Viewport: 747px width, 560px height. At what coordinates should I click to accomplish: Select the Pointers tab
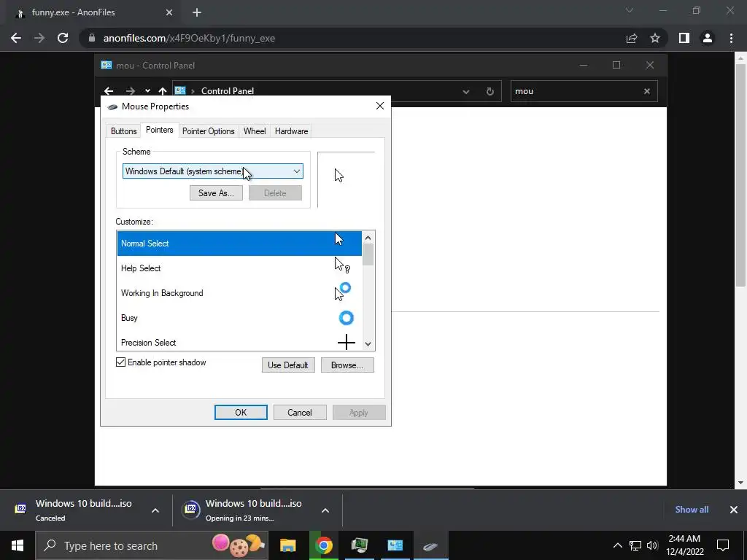point(160,130)
